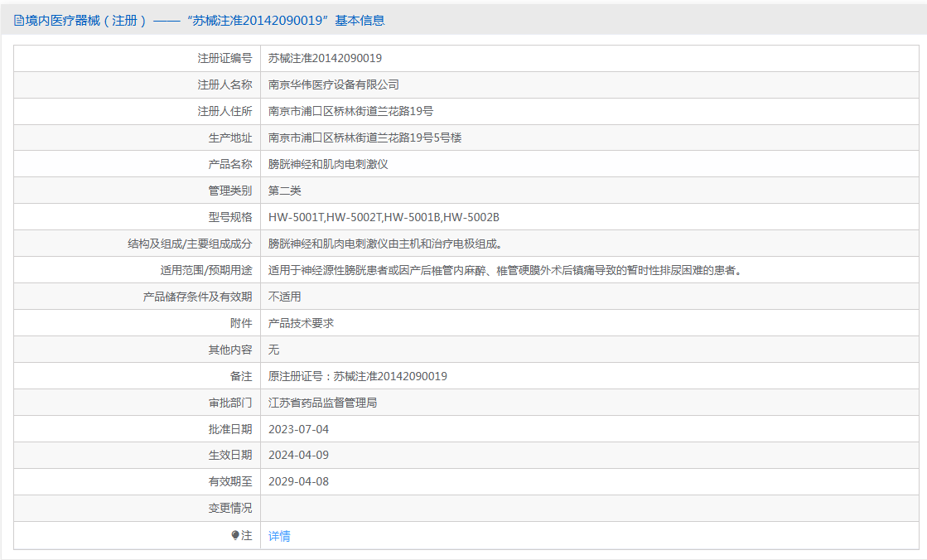Screen dimensions: 927x560
Task: Select the value 南京华伟医疗设备有限公司
Action: pyautogui.click(x=333, y=84)
